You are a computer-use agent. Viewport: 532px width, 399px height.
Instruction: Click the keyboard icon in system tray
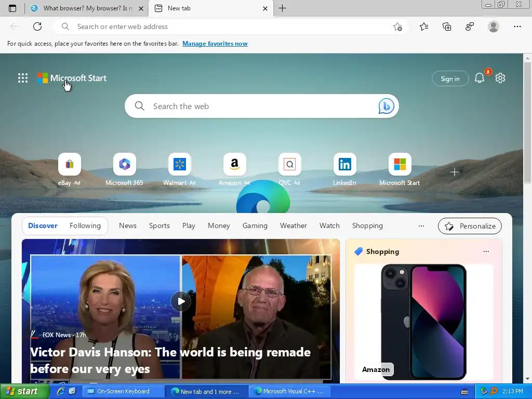(465, 392)
